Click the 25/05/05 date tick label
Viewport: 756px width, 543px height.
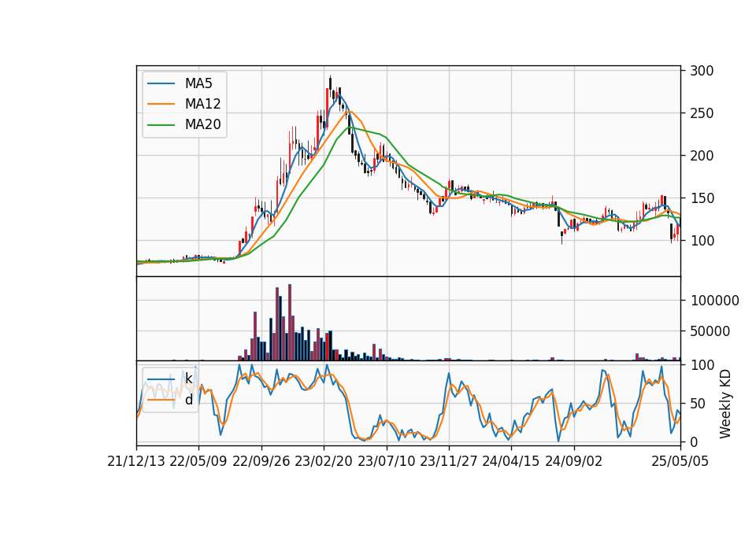680,461
